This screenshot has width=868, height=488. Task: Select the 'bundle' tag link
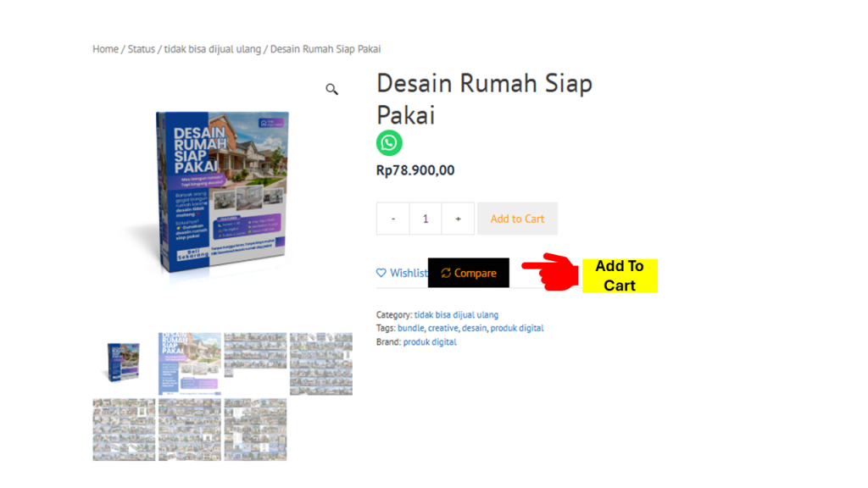pyautogui.click(x=410, y=328)
